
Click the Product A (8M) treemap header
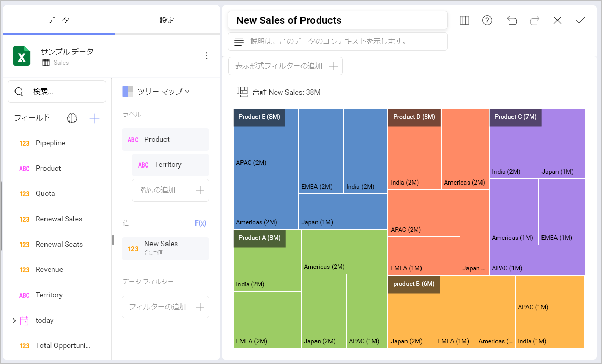coord(260,238)
